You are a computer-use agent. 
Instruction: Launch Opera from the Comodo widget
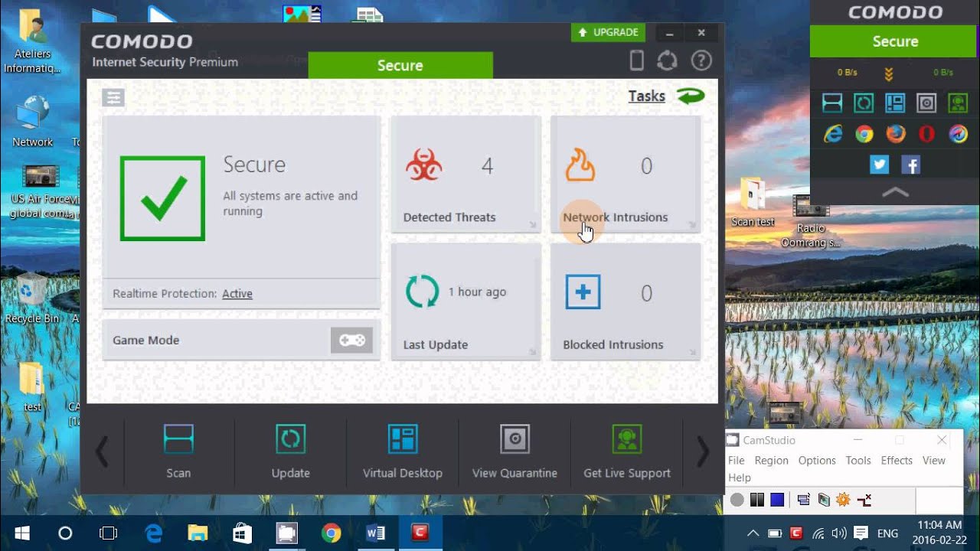(926, 135)
